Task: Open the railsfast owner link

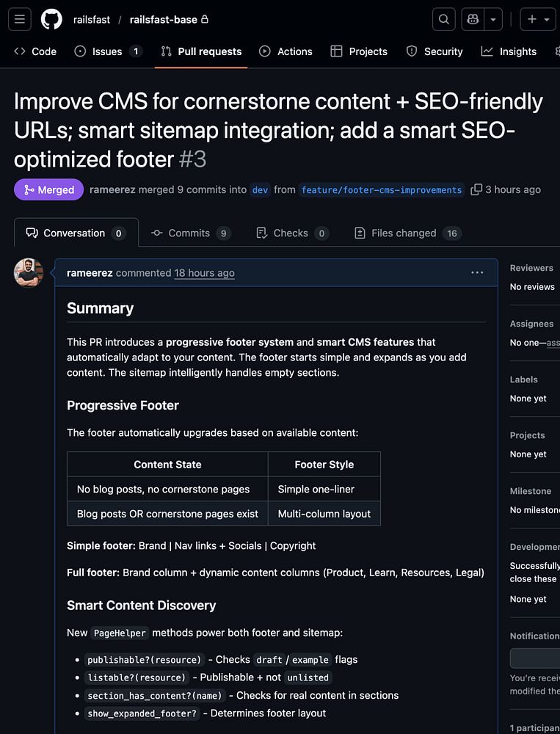Action: tap(92, 20)
